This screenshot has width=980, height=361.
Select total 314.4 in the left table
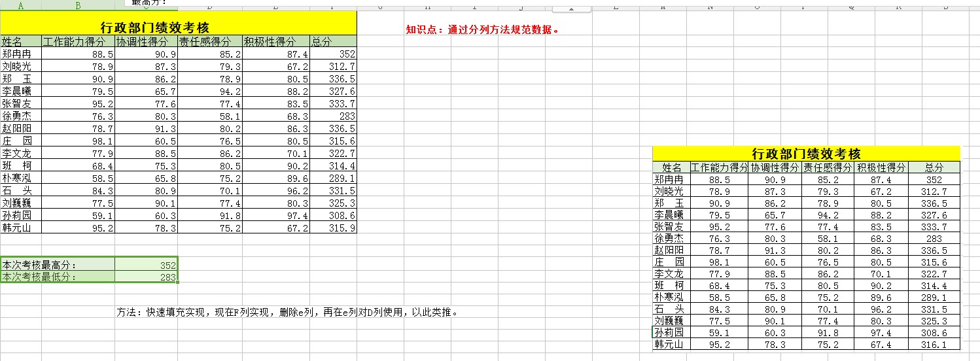(334, 166)
